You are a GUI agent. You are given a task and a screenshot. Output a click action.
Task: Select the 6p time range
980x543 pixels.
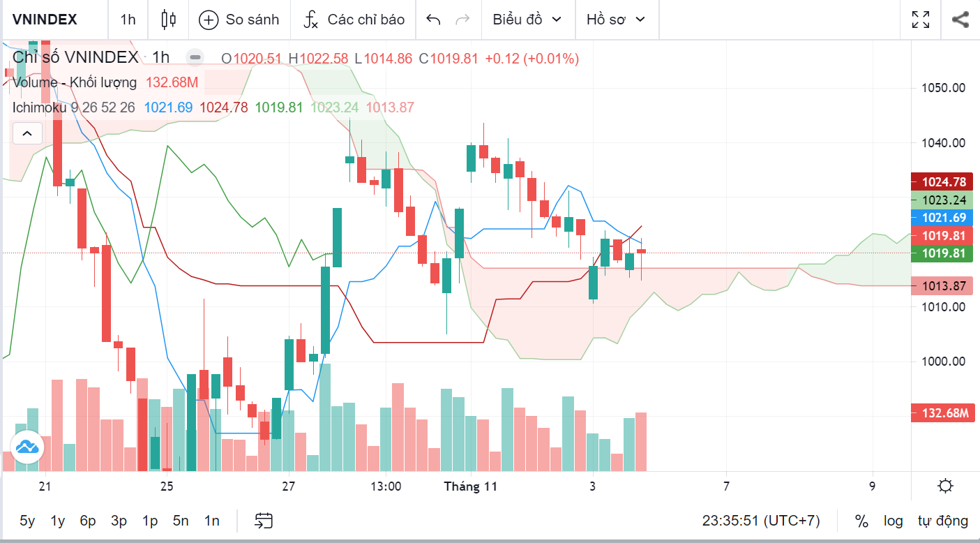coord(88,521)
